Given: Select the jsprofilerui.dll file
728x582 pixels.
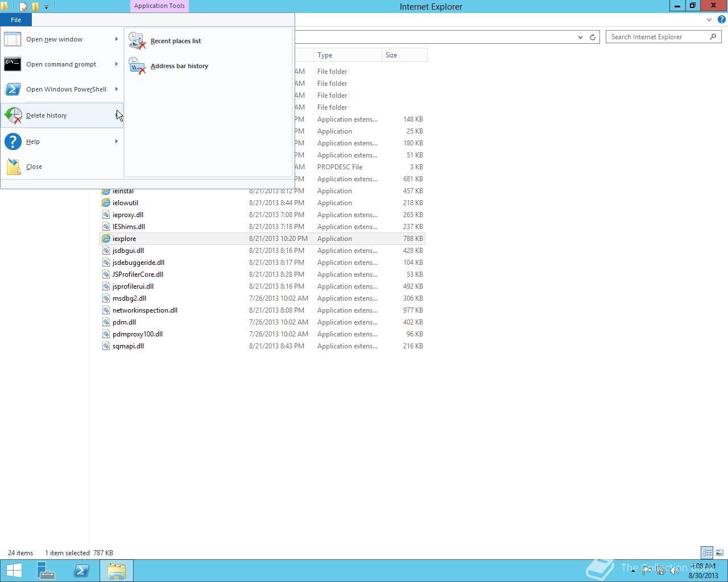Looking at the screenshot, I should tap(133, 286).
